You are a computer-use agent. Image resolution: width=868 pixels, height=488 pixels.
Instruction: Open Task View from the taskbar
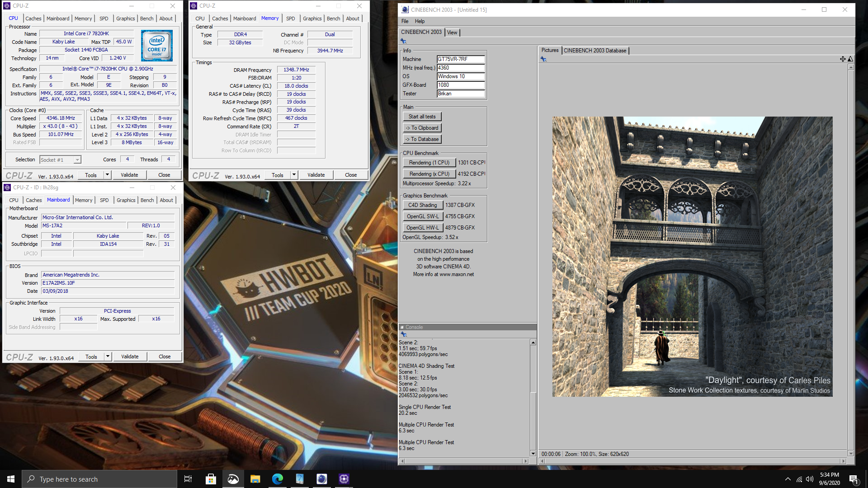[188, 479]
